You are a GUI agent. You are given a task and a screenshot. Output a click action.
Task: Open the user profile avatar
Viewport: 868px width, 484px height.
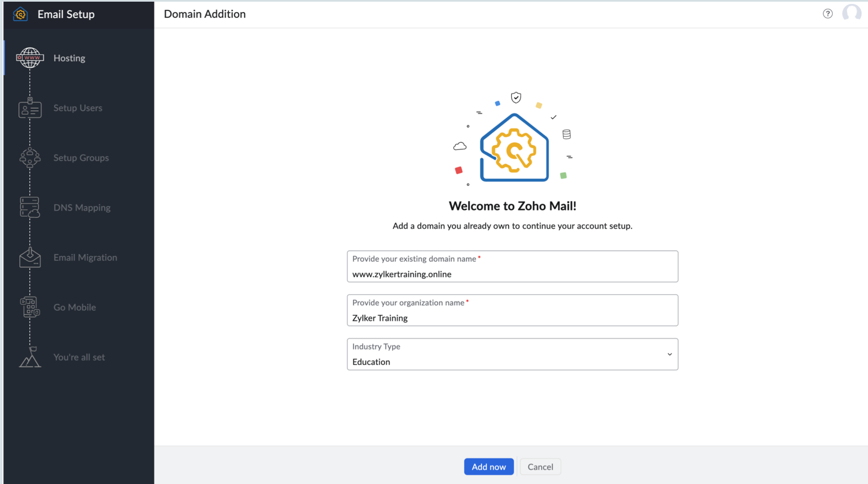tap(852, 13)
